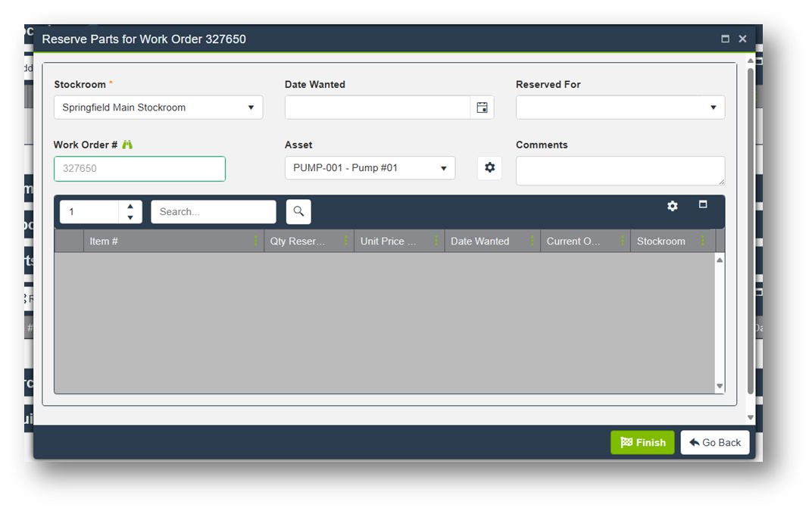Screen dimensions: 812x511
Task: Open the Date Wanted calendar picker
Action: 482,107
